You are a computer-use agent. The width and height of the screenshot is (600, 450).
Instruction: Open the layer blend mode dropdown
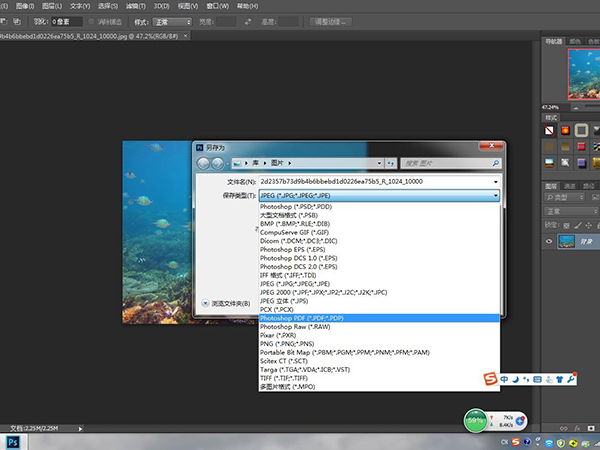[x=570, y=212]
